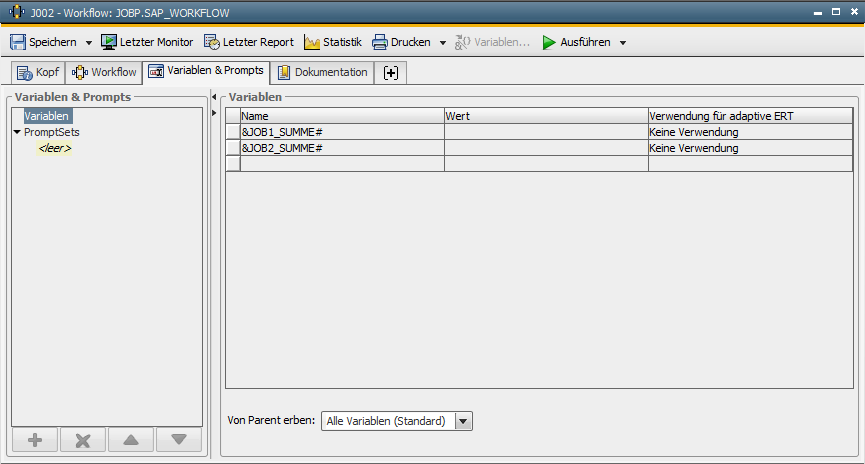
Task: Click the move down arrow button
Action: coord(179,439)
